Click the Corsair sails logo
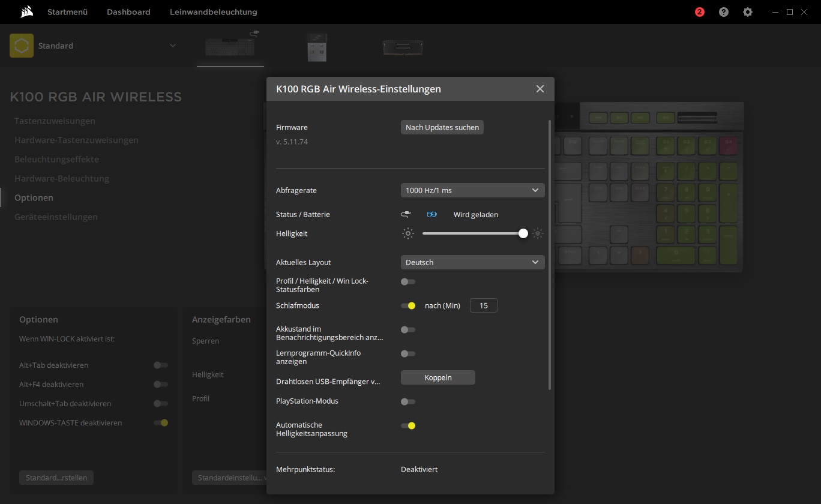The image size is (821, 504). click(x=26, y=11)
